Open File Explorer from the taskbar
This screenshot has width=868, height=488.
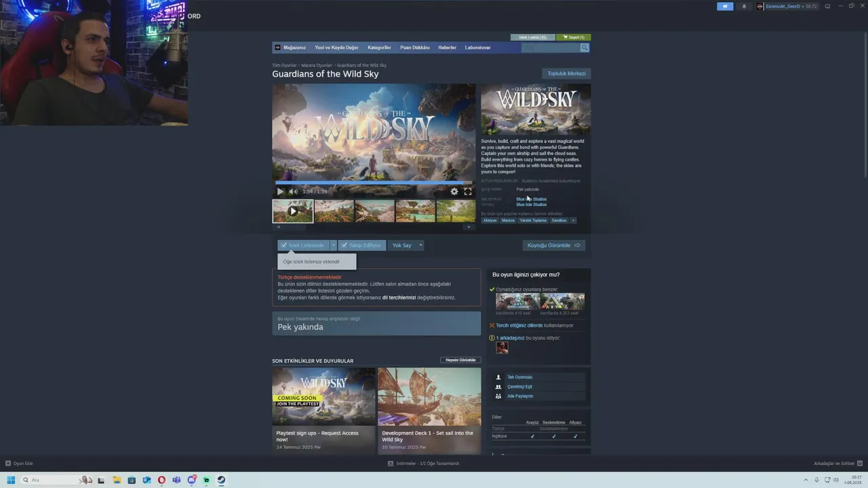point(117,480)
